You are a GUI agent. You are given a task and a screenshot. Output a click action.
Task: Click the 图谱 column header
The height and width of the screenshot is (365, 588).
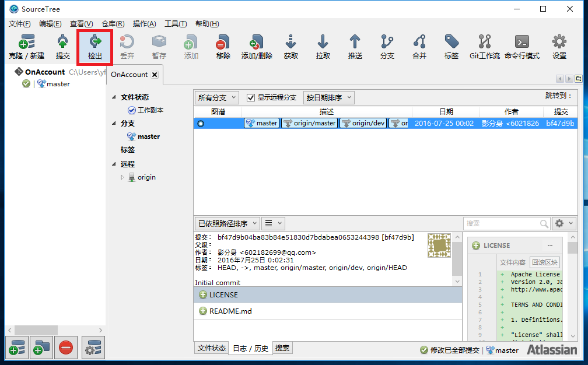click(218, 112)
